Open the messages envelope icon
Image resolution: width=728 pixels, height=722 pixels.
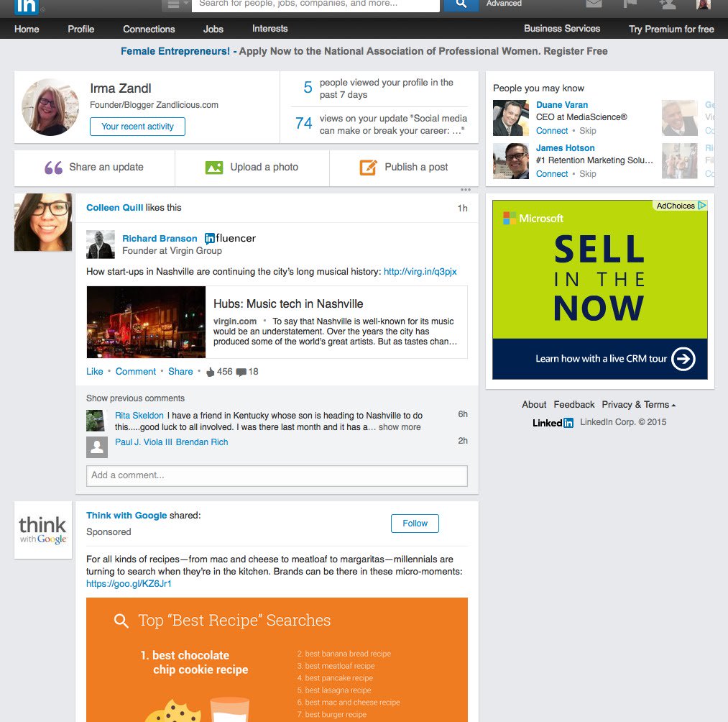point(594,4)
